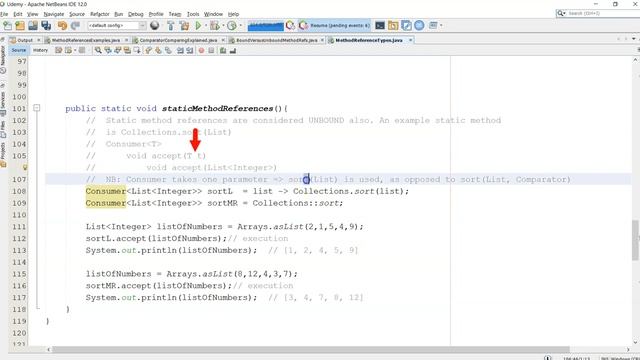The width and height of the screenshot is (640, 360).
Task: Click the Save All toolbar icon
Action: tap(46, 26)
